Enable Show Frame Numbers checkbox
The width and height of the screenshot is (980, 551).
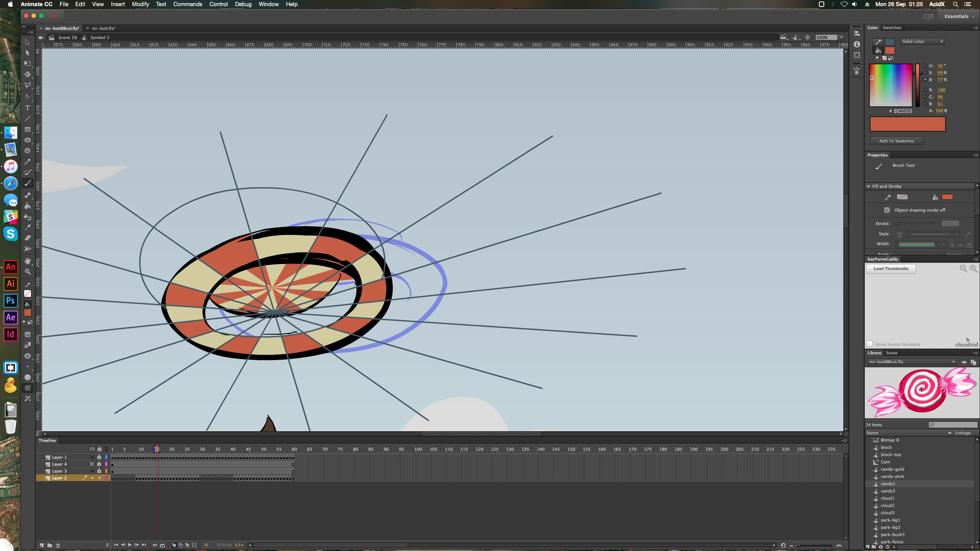tap(870, 344)
